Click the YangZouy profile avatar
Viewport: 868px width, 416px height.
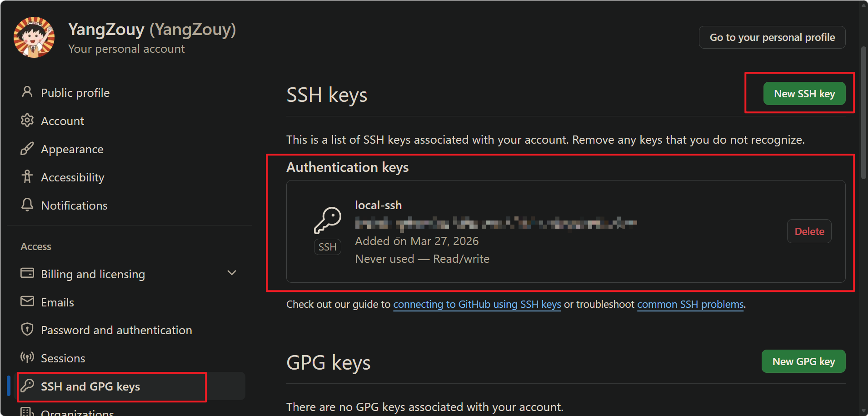pos(34,37)
